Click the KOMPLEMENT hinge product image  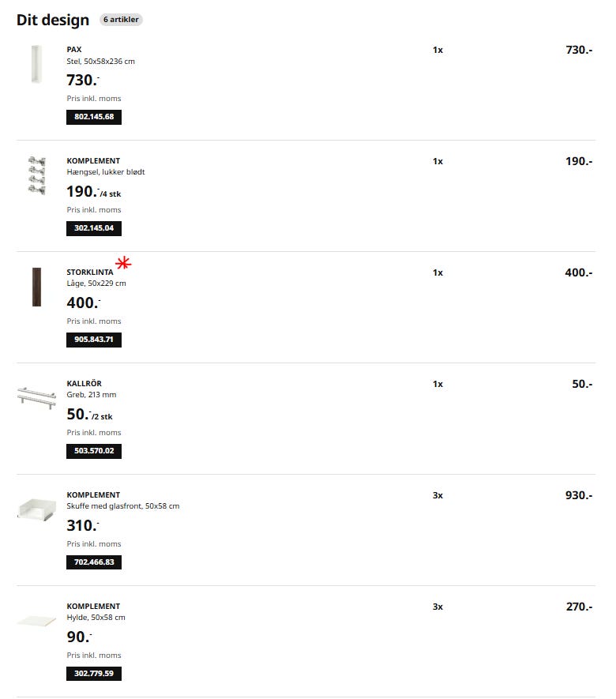[x=36, y=175]
